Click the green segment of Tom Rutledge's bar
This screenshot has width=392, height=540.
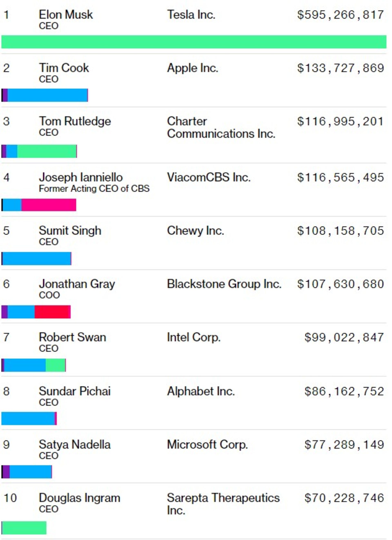(x=47, y=151)
